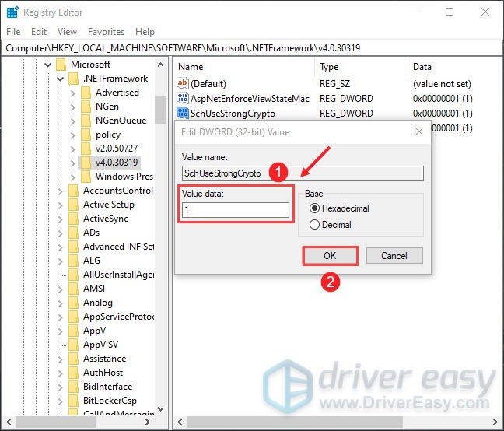Cancel the Edit DWORD dialog

click(x=394, y=256)
